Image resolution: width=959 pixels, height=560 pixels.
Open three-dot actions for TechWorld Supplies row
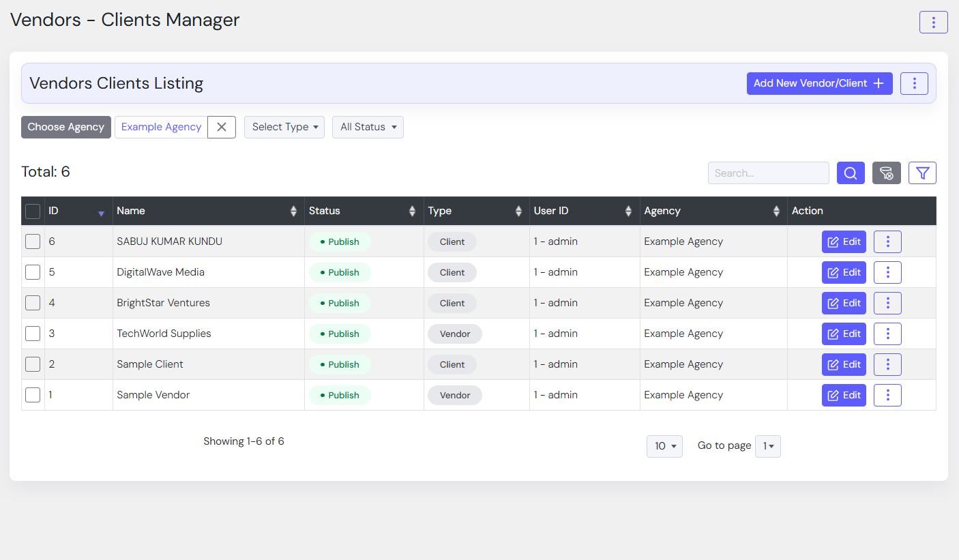click(x=887, y=334)
